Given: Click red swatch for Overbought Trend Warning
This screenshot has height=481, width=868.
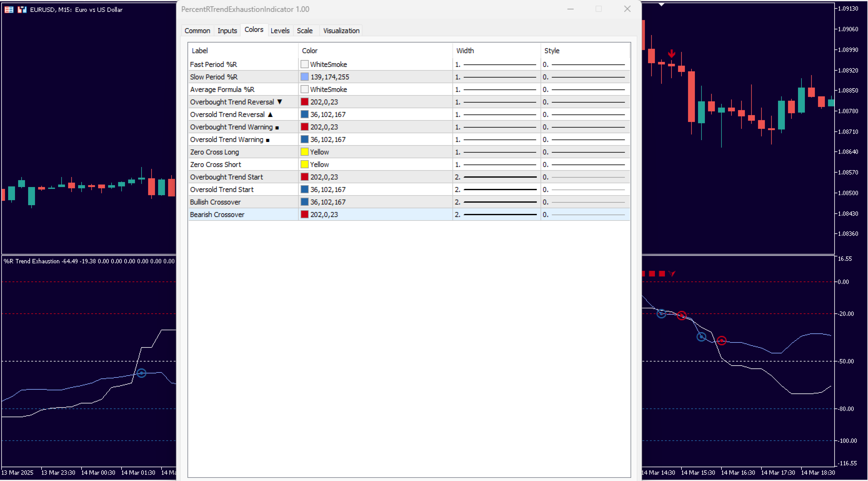Looking at the screenshot, I should 304,127.
